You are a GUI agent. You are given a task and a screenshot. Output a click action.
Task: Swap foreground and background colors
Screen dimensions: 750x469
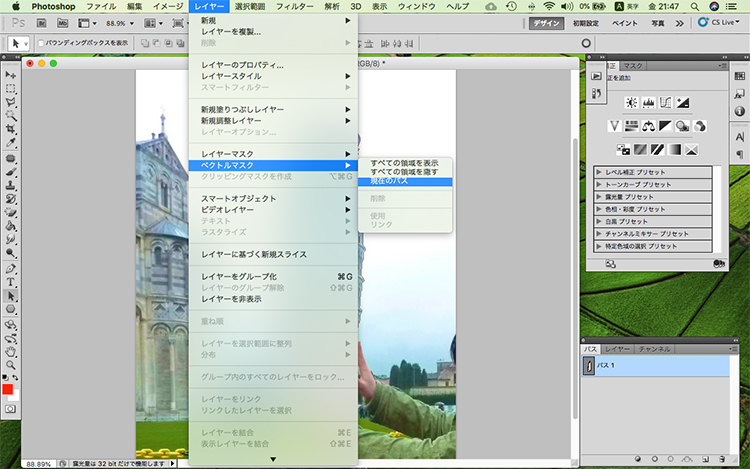tap(15, 378)
